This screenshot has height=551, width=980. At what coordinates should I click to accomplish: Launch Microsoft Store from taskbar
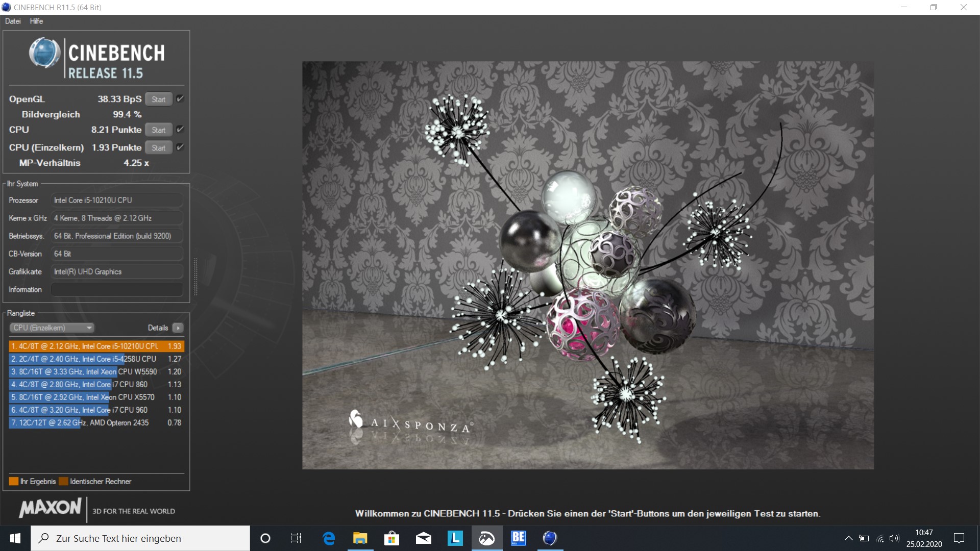click(x=391, y=538)
